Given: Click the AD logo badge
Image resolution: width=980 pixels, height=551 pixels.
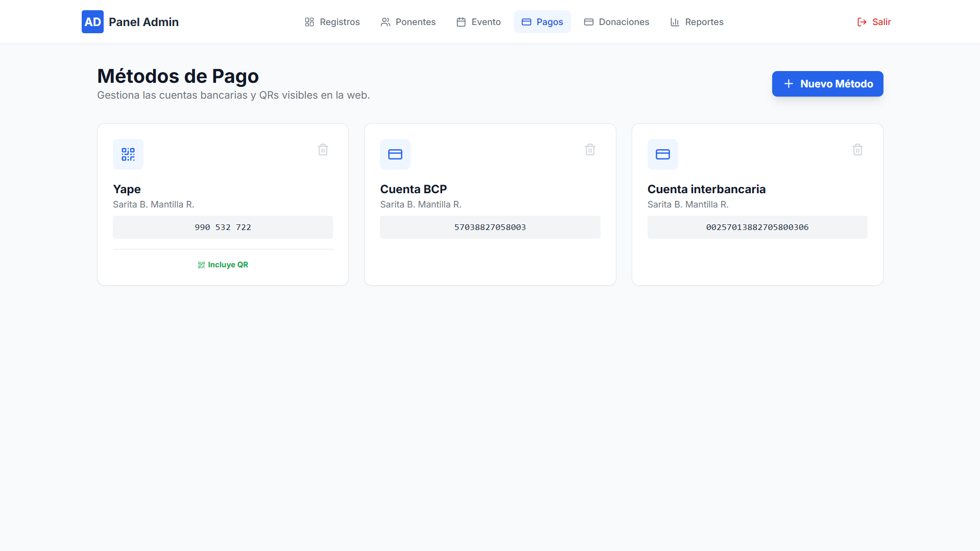Looking at the screenshot, I should click(x=92, y=22).
